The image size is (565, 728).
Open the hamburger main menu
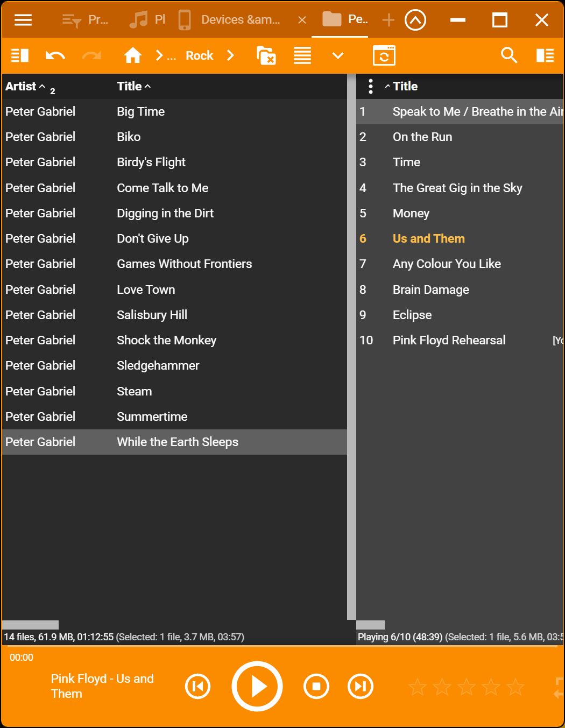pyautogui.click(x=23, y=20)
